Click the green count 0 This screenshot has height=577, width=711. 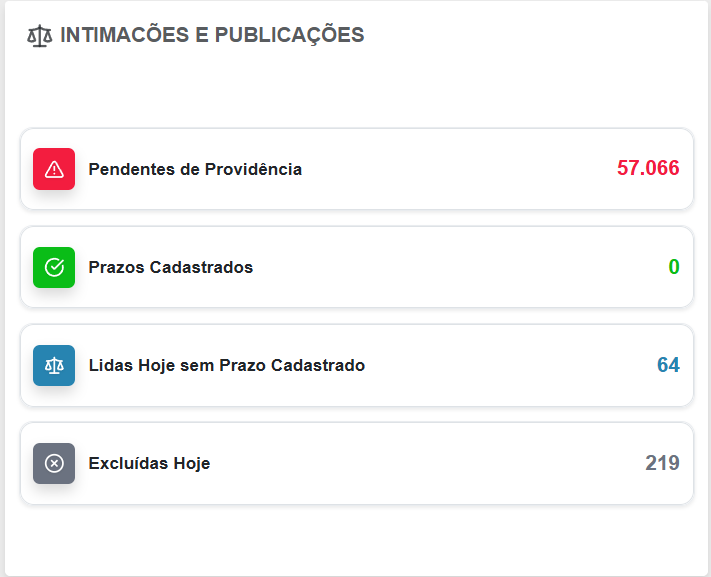(674, 267)
